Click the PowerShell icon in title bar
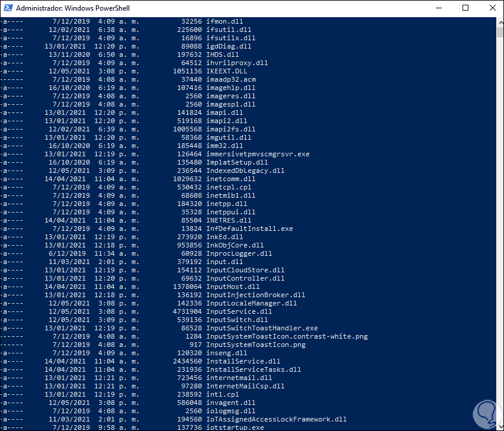This screenshot has height=431, width=504. [x=8, y=8]
